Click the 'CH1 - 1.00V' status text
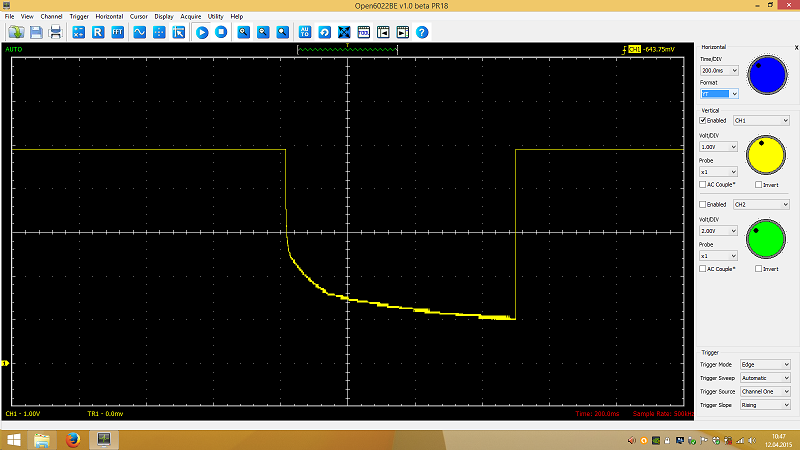Screen dimensions: 800x450 coord(23,414)
